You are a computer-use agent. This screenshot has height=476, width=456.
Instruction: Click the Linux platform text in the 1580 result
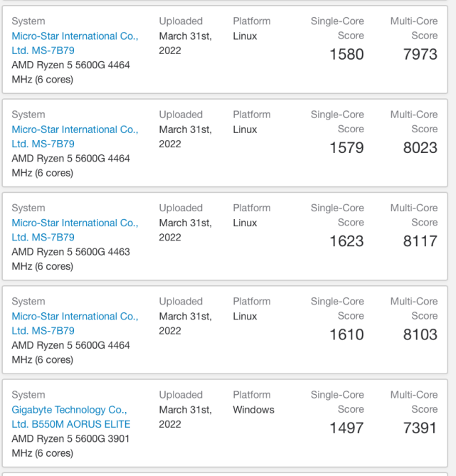tap(245, 36)
